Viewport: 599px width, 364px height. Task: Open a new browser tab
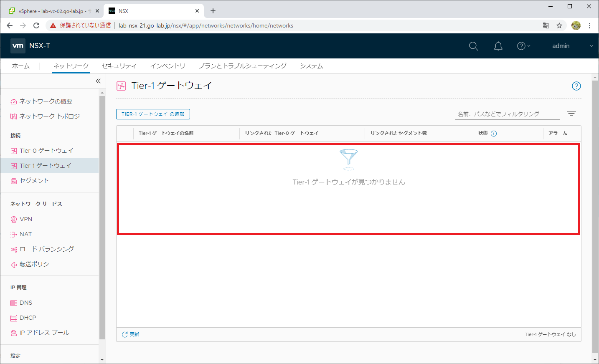(213, 11)
